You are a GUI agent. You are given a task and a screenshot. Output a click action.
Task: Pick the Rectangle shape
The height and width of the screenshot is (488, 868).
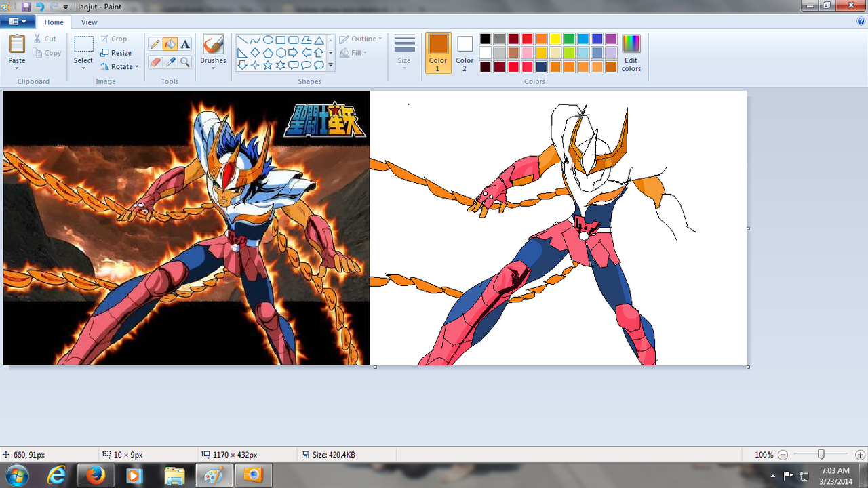click(281, 40)
